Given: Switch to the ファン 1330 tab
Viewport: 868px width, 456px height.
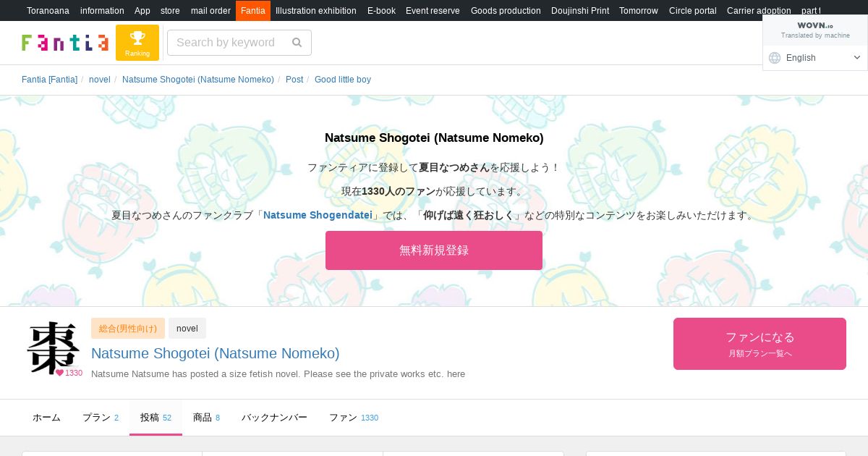Looking at the screenshot, I should point(354,418).
